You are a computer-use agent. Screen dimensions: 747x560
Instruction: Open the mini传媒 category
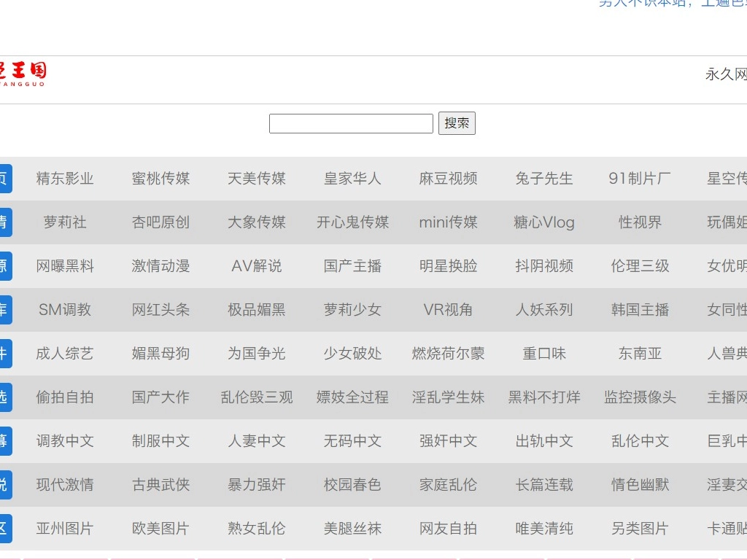click(448, 222)
